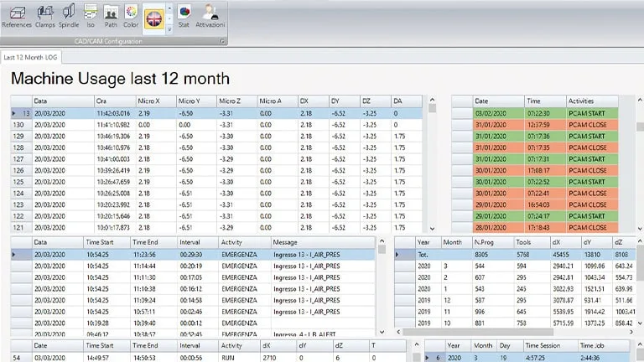Open the Spindle configuration
The width and height of the screenshot is (644, 362).
coord(69,17)
